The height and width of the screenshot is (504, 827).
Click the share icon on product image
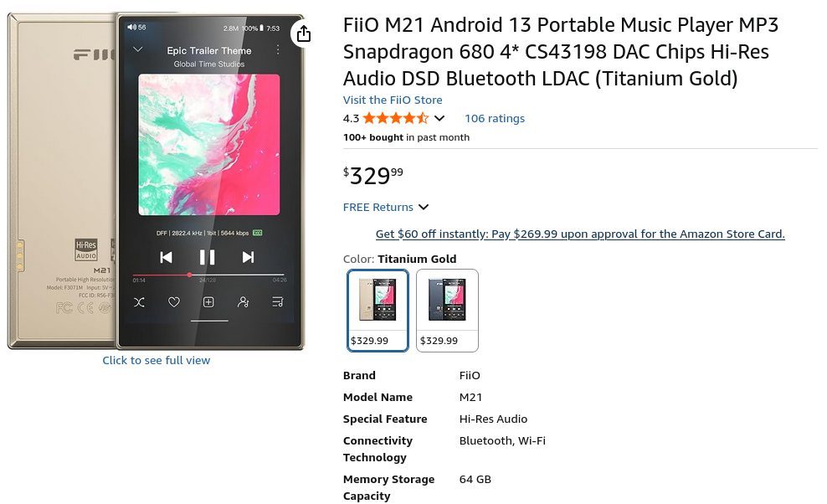click(303, 34)
